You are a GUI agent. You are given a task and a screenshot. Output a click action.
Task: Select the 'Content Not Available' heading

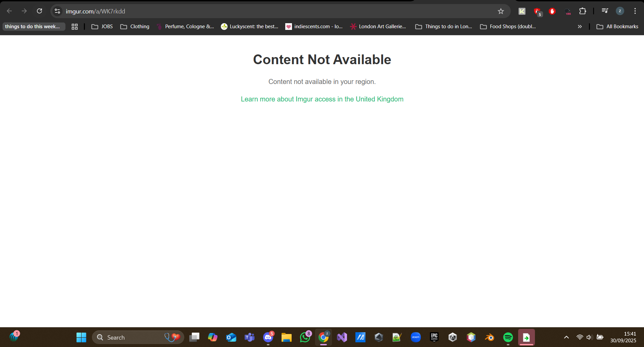click(322, 59)
